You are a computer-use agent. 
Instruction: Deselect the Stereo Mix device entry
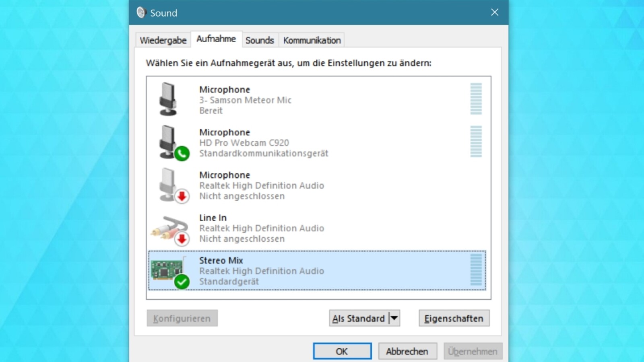(x=282, y=270)
